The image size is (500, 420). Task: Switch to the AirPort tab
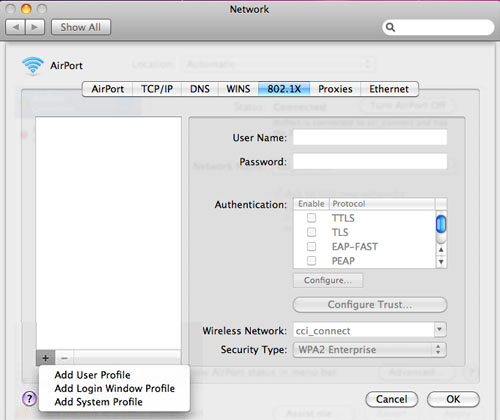click(x=107, y=89)
